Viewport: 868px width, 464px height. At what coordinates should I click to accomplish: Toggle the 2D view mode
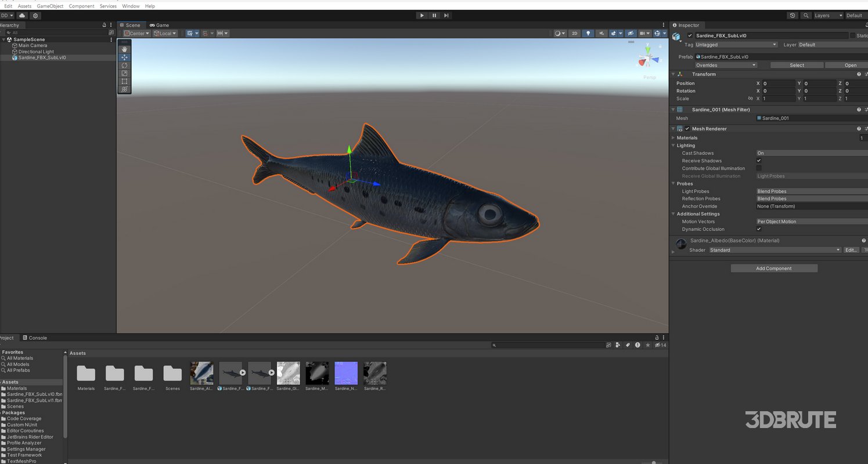click(574, 33)
